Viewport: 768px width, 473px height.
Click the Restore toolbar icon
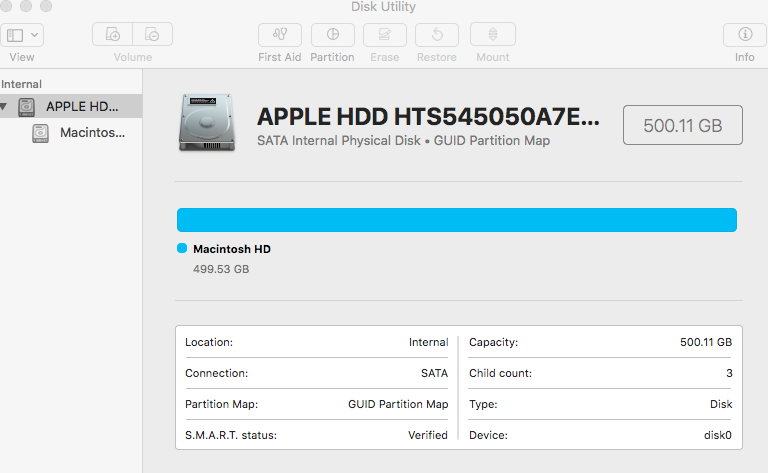click(x=437, y=35)
